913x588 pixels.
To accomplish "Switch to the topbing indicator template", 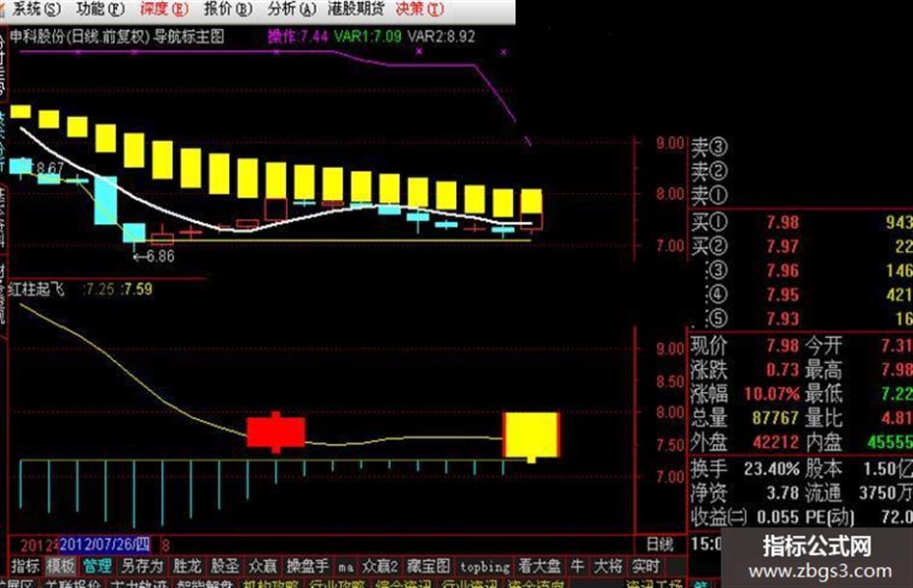I will click(x=484, y=567).
